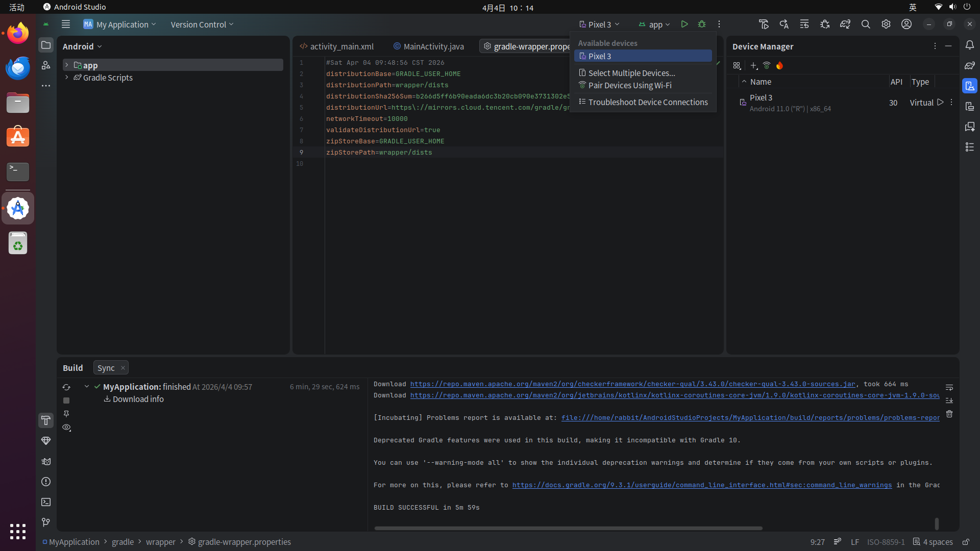Start the Pixel 3 virtual device
Image resolution: width=980 pixels, height=551 pixels.
click(x=940, y=103)
